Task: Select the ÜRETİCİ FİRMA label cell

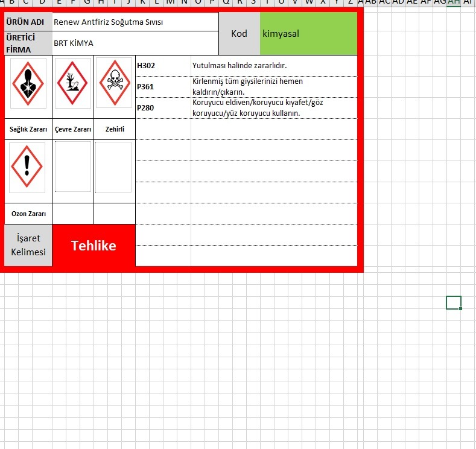Action: [x=28, y=43]
